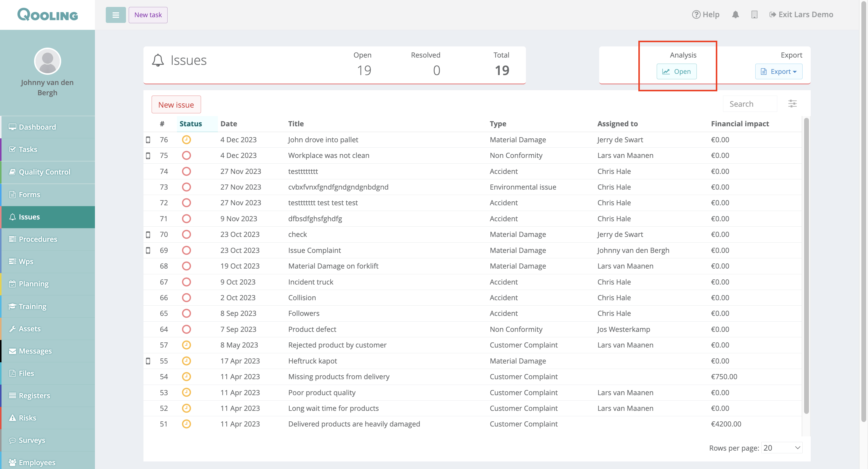Image resolution: width=868 pixels, height=469 pixels.
Task: Sort the table by Status column header
Action: pyautogui.click(x=191, y=124)
